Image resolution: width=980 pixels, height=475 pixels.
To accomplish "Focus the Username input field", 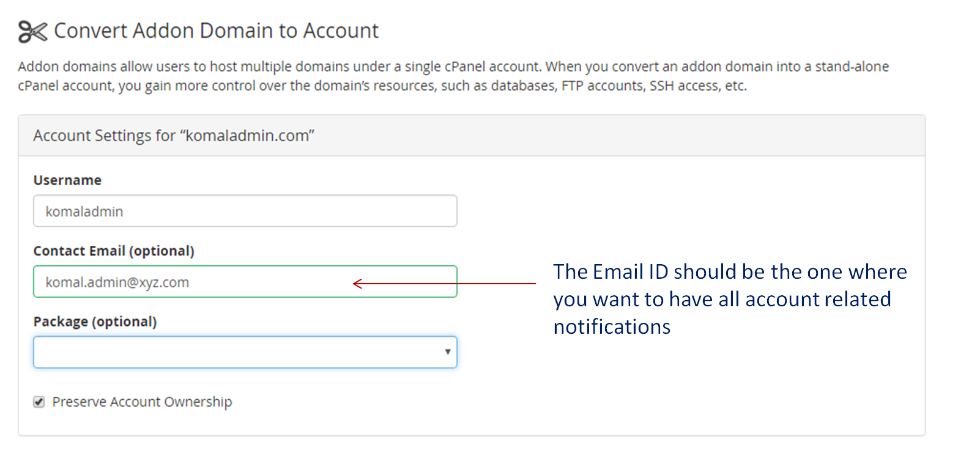I will point(245,211).
